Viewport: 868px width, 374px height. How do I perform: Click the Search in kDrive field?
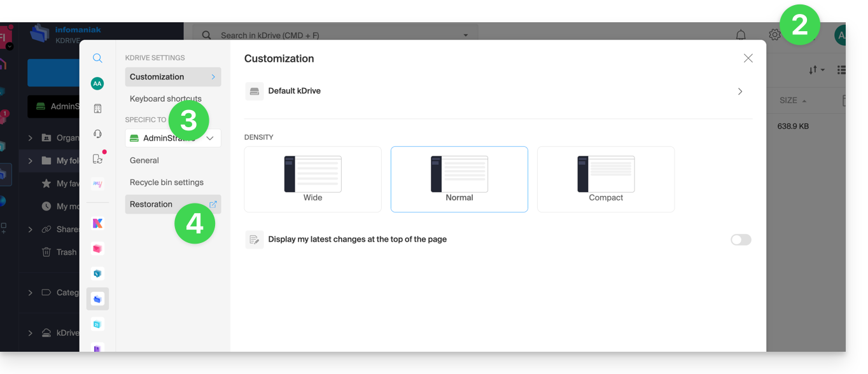(x=335, y=35)
